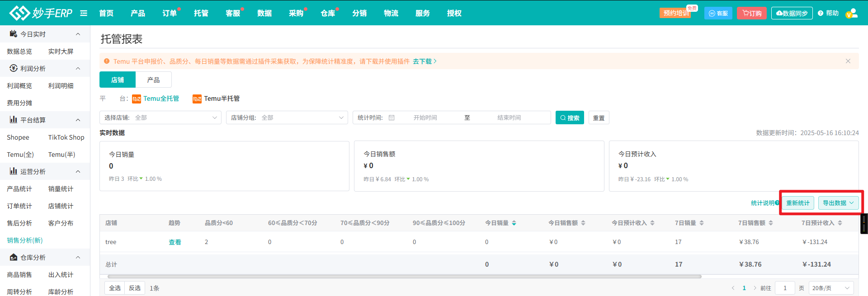Collapse the 运营分析 sidebar section
868x296 pixels.
pyautogui.click(x=78, y=171)
